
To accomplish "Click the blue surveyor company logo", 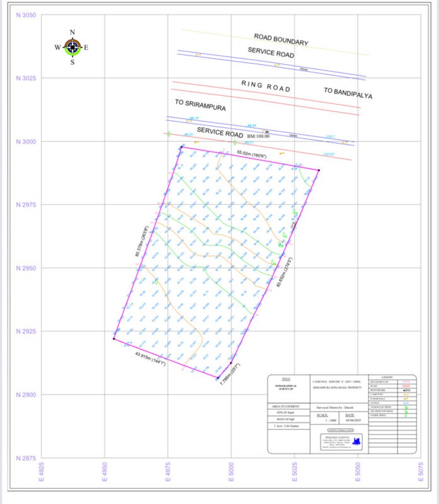I will (x=356, y=442).
